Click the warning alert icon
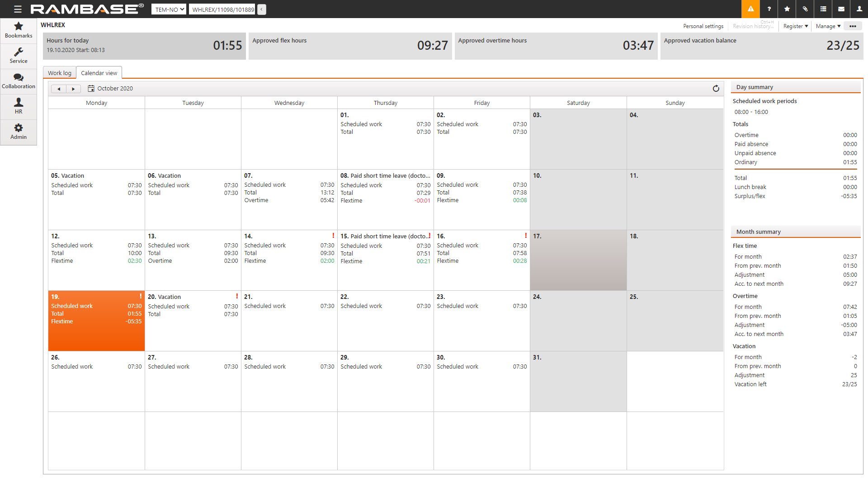Viewport: 868px width, 478px height. pos(750,9)
